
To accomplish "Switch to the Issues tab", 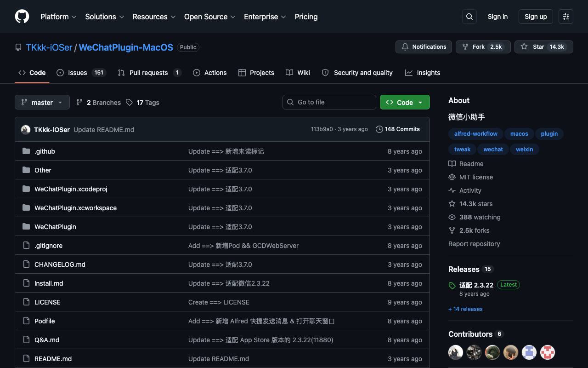I will tap(81, 73).
